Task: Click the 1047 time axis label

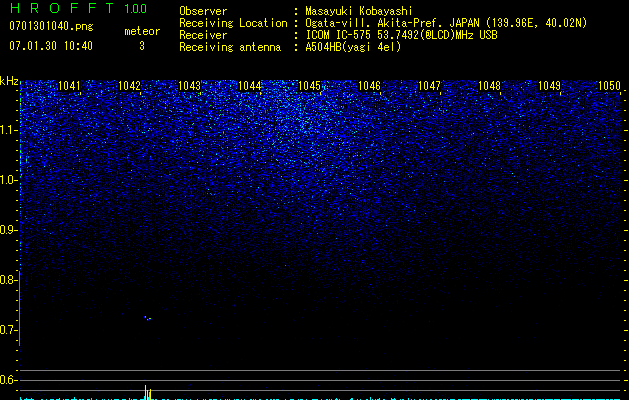Action: pyautogui.click(x=429, y=86)
